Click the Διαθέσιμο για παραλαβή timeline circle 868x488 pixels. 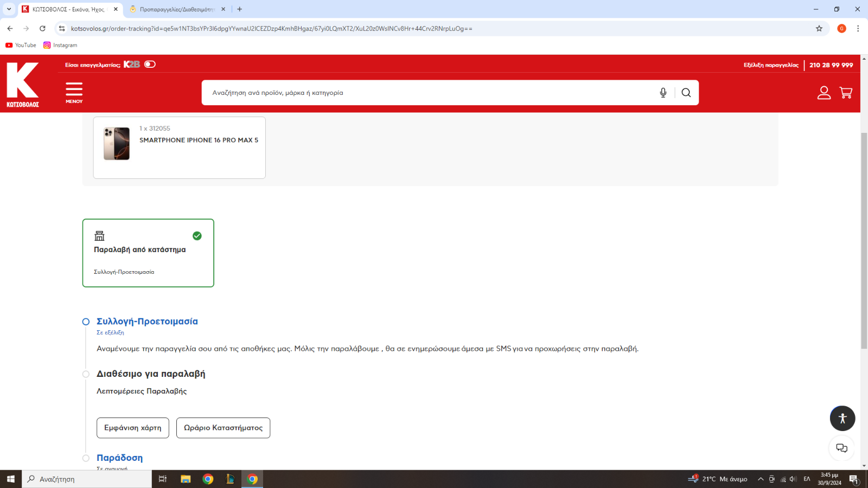(86, 374)
